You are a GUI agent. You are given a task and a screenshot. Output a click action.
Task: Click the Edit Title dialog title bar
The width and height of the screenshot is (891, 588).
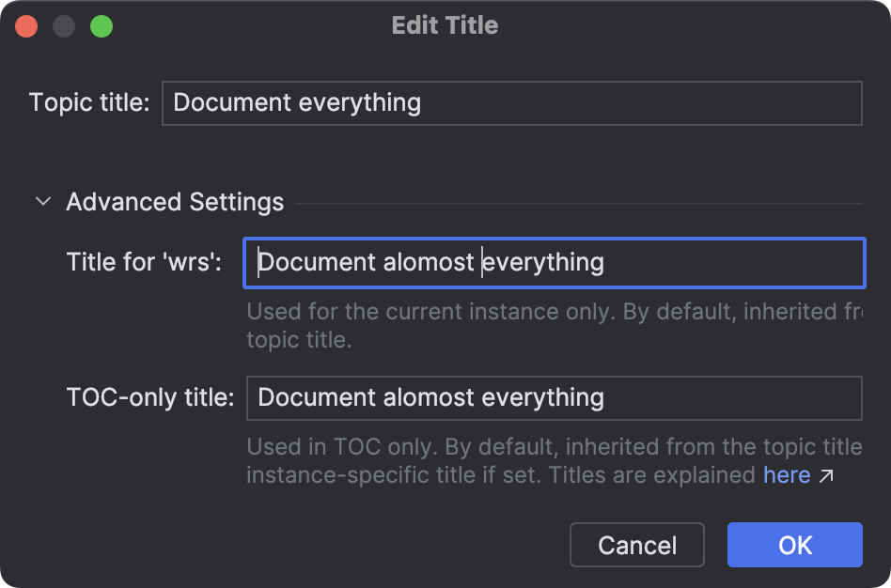tap(445, 25)
